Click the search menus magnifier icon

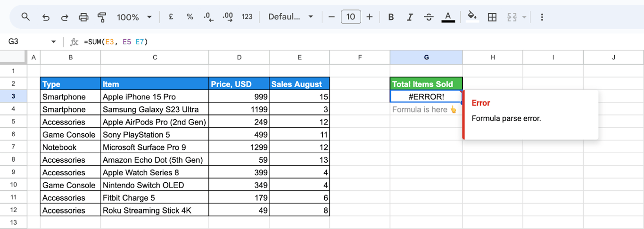point(25,17)
